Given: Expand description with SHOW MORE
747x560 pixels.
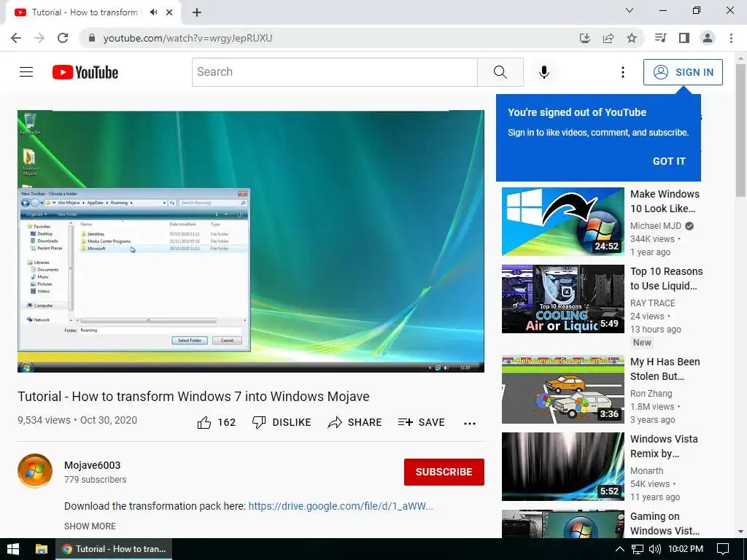Looking at the screenshot, I should coord(90,526).
